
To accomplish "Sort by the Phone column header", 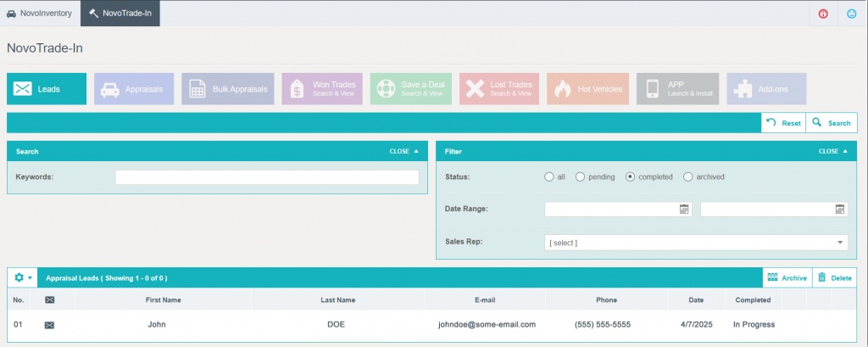I will 607,299.
